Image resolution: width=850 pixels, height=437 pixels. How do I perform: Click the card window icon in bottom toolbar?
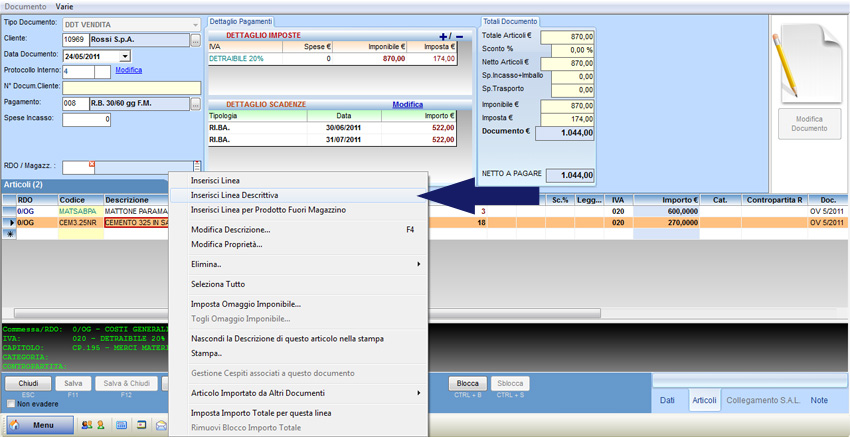[140, 425]
